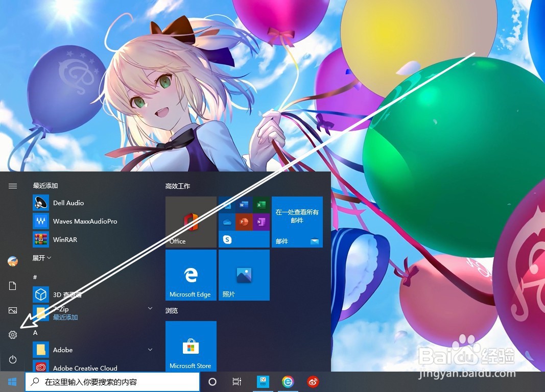Open the green-ringed e browser on taskbar
This screenshot has height=392, width=545.
[288, 382]
